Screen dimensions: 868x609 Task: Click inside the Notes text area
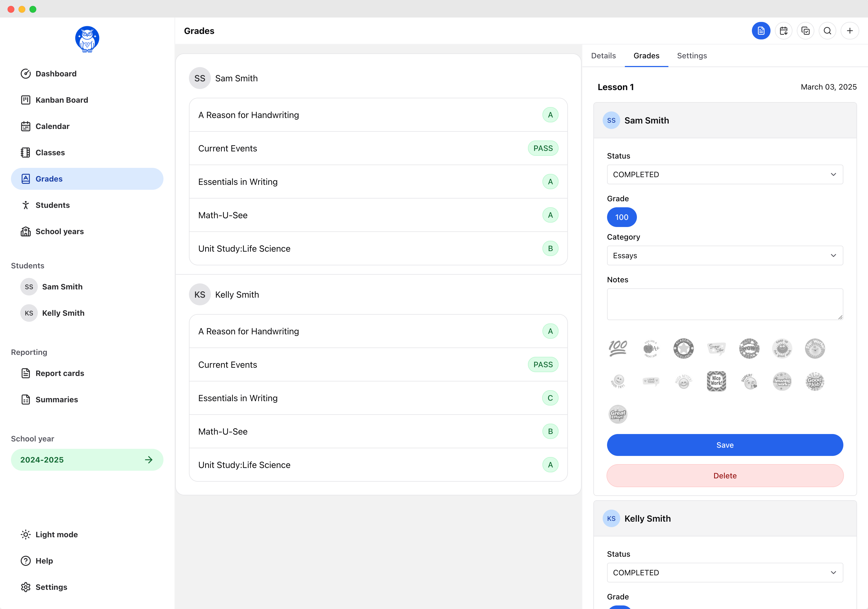click(724, 304)
